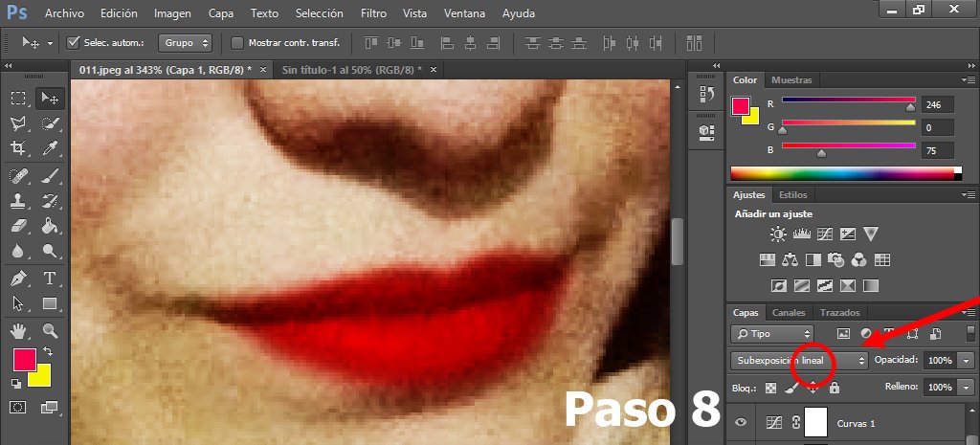
Task: Select the Horizontal Type tool
Action: click(x=50, y=278)
